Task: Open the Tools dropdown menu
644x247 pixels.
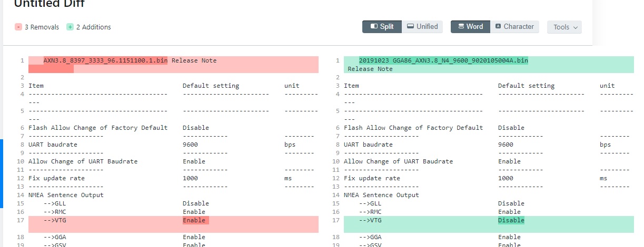Action: 564,27
